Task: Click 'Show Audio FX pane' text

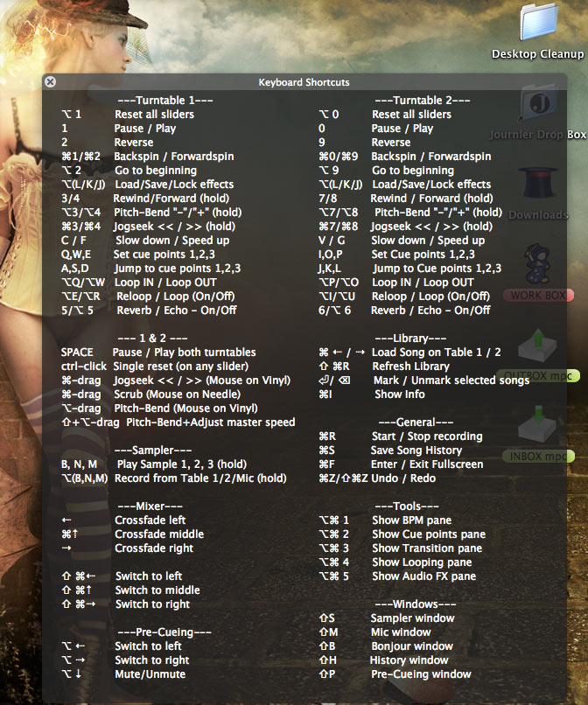Action: pos(423,576)
